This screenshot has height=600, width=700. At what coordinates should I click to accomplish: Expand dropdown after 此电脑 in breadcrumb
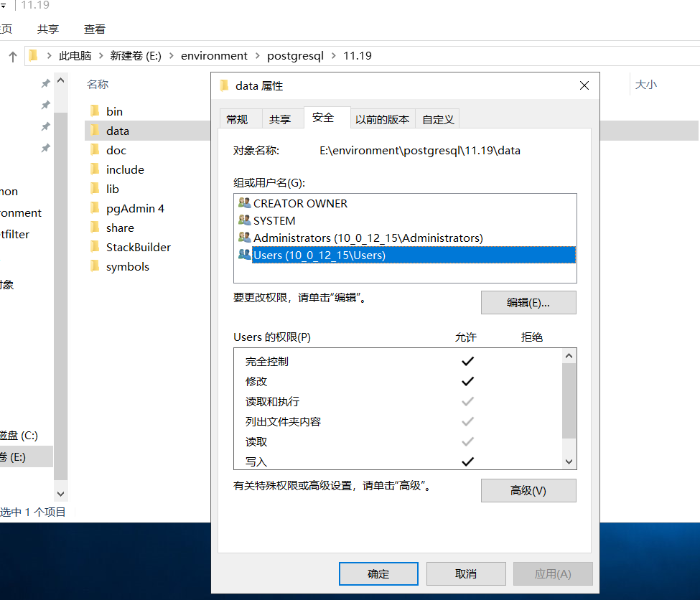pyautogui.click(x=101, y=55)
